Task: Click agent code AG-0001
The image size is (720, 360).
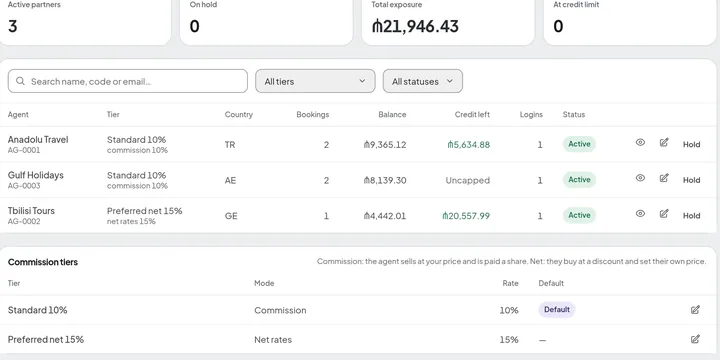Action: pyautogui.click(x=24, y=150)
